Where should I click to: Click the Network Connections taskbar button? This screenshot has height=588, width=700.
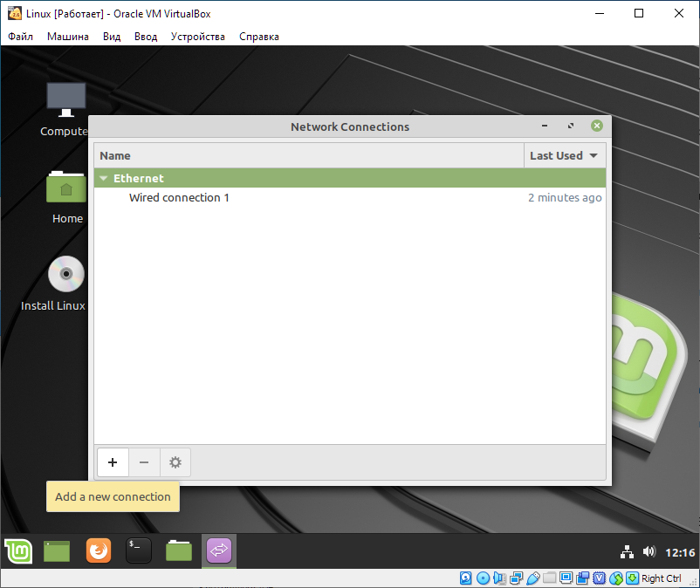pyautogui.click(x=219, y=550)
